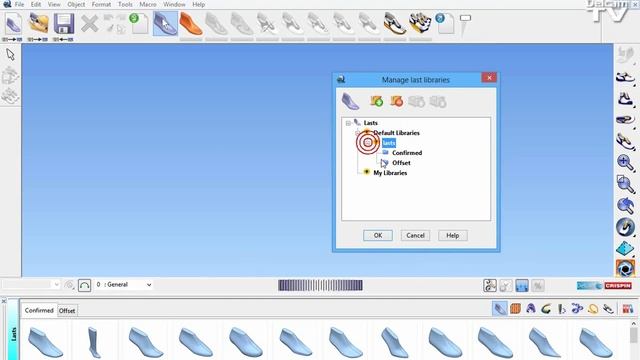Click the grey X delete icon
Image resolution: width=640 pixels, height=360 pixels.
tap(89, 24)
